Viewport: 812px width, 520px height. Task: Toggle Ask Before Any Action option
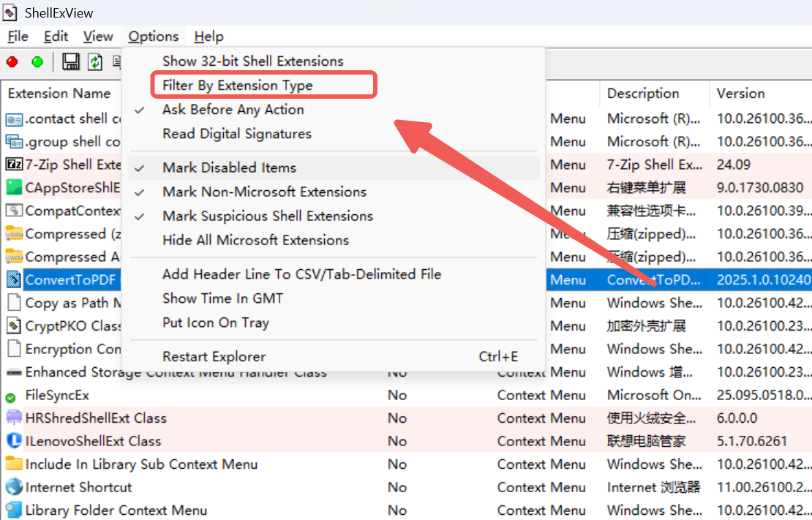(334, 110)
